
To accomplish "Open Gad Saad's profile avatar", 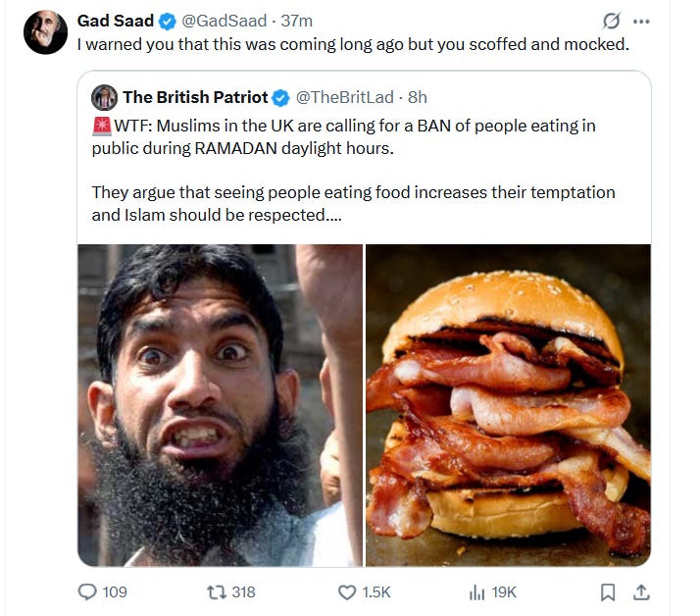I will click(x=45, y=32).
